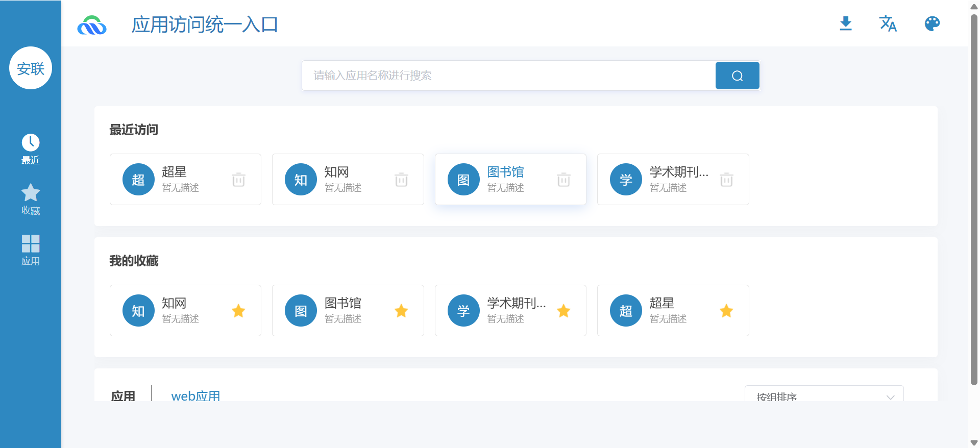Image resolution: width=980 pixels, height=448 pixels.
Task: Open the 应用 grid icon in sidebar
Action: [30, 243]
